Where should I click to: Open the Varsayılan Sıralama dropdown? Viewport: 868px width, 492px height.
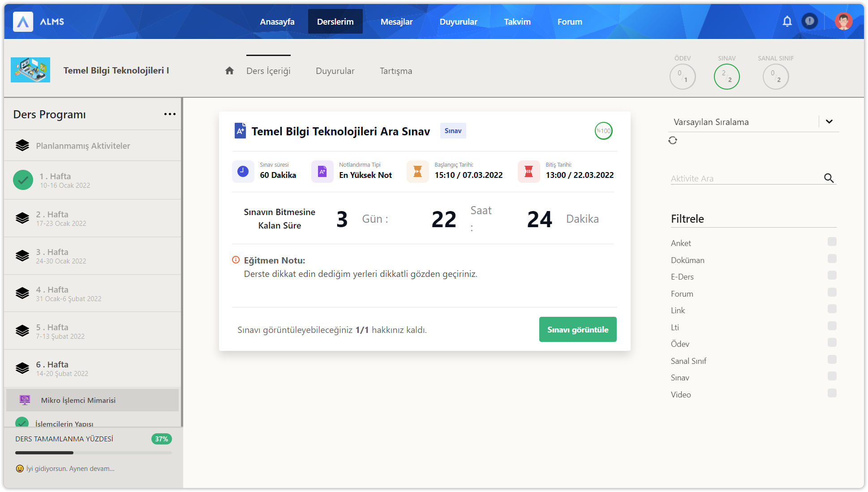tap(829, 122)
